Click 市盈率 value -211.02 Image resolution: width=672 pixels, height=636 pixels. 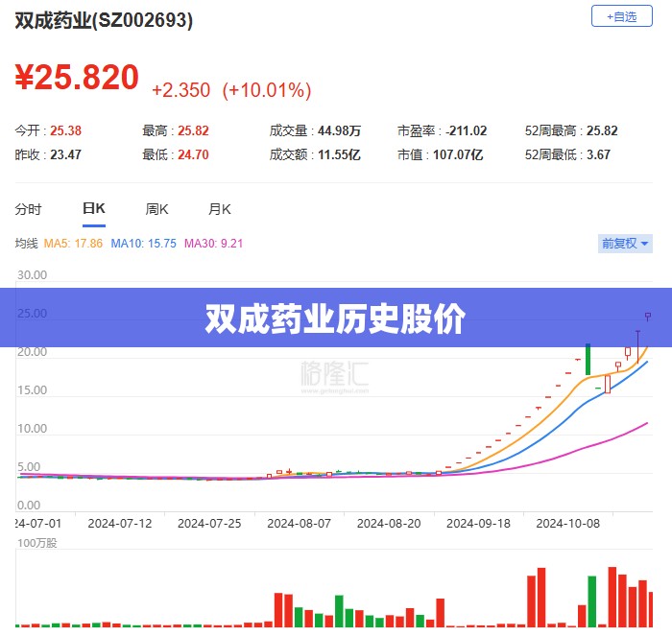point(466,130)
